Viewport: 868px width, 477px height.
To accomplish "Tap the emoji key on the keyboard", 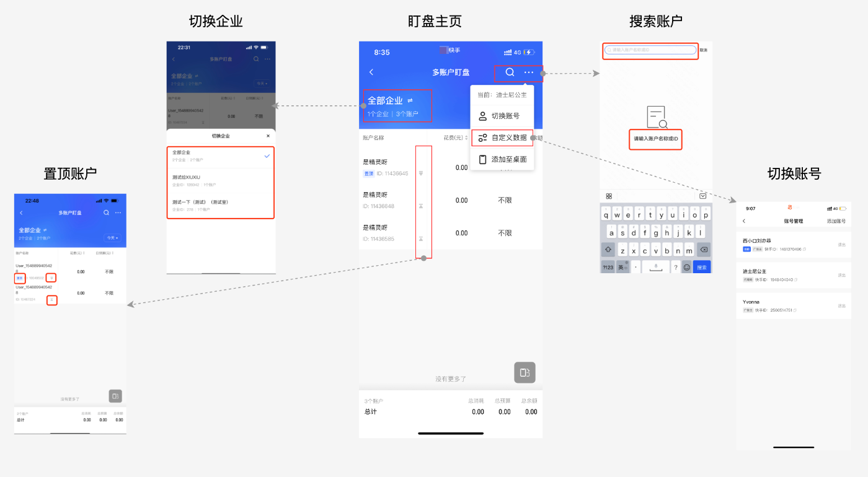I will [x=686, y=267].
